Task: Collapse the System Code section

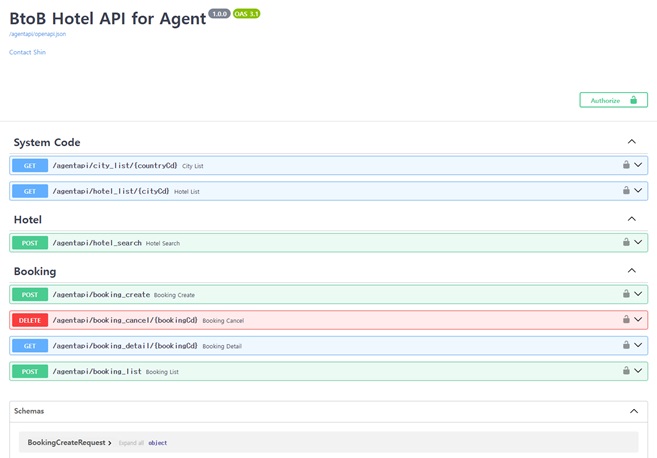Action: 631,142
